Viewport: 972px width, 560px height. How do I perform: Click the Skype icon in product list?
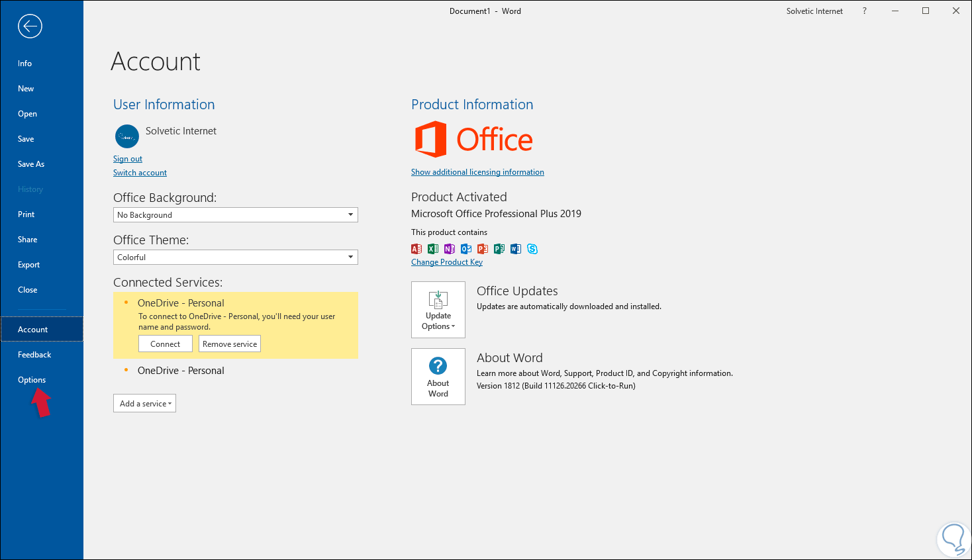tap(532, 249)
